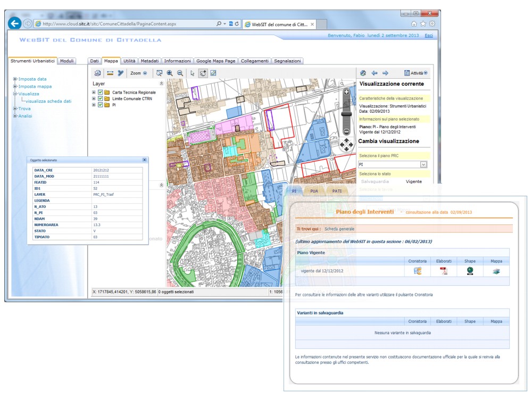
Task: Open the Segnalazioni tab
Action: coord(287,61)
